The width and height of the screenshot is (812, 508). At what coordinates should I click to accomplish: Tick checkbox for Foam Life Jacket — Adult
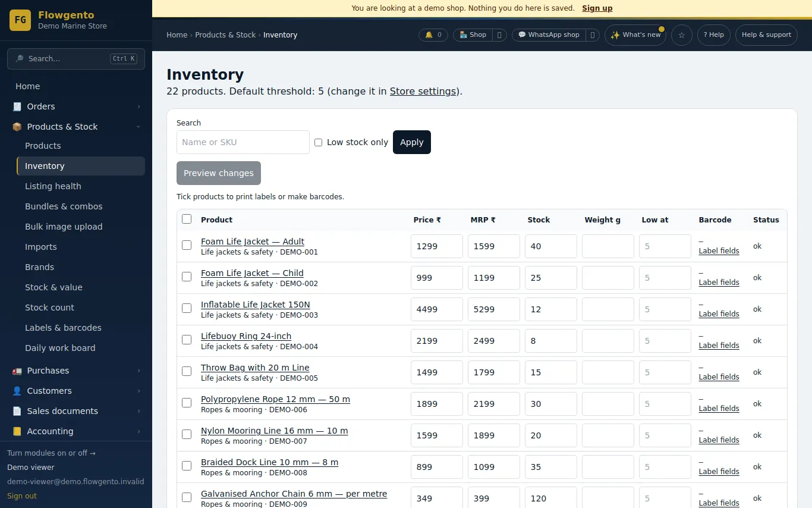pyautogui.click(x=187, y=245)
